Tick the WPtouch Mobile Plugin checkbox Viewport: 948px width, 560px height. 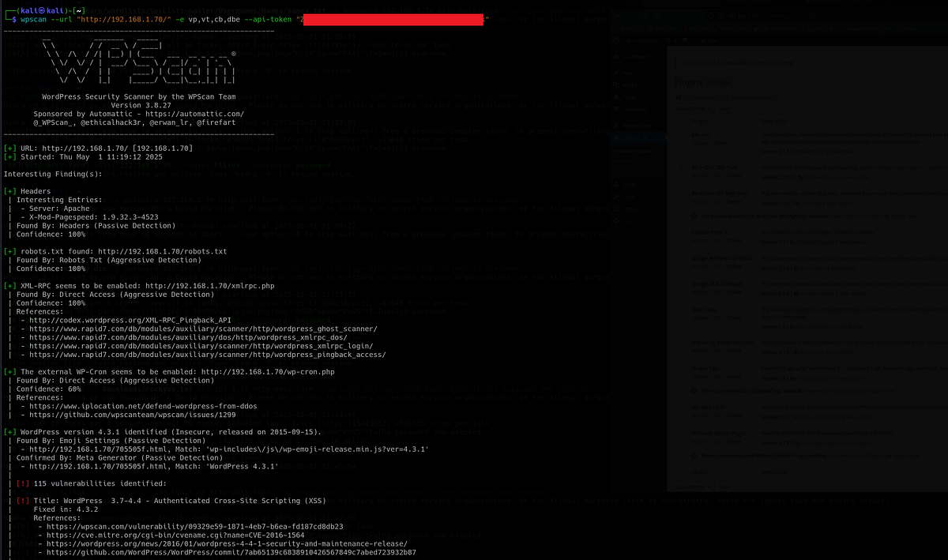(x=683, y=433)
